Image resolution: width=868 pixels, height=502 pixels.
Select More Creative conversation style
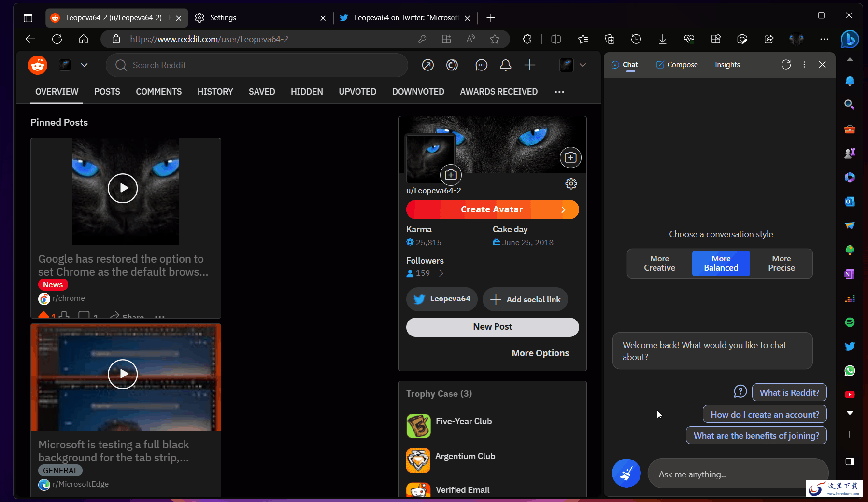(659, 264)
